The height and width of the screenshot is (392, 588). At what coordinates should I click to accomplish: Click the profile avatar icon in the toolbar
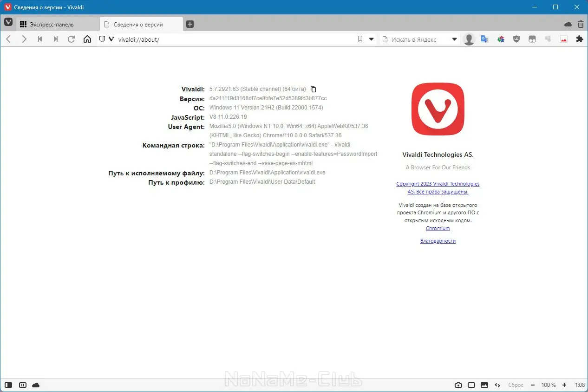469,39
